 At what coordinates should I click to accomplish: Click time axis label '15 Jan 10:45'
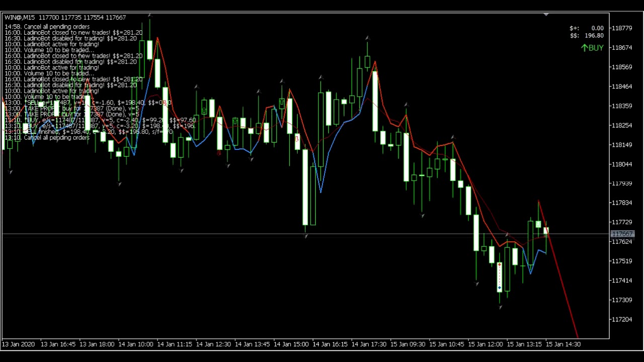coord(447,344)
